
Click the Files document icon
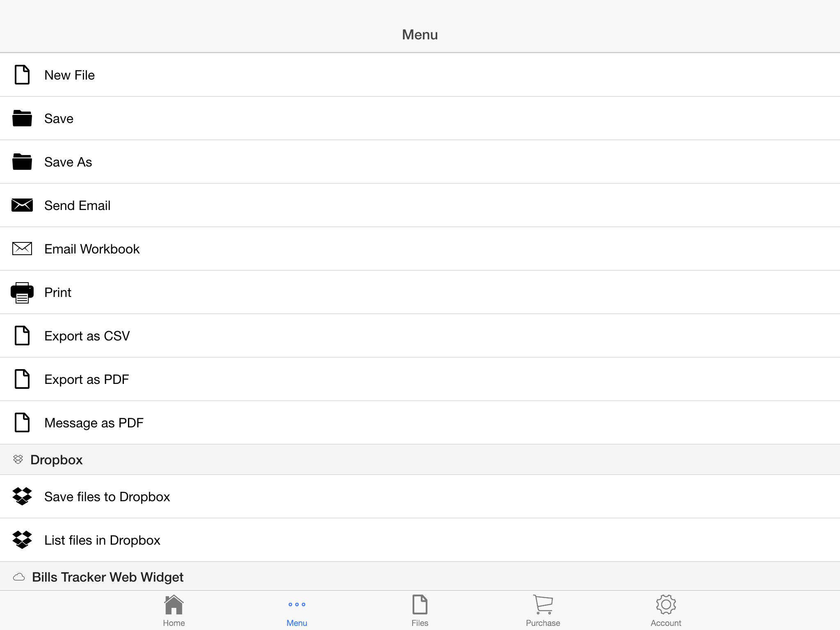point(420,605)
